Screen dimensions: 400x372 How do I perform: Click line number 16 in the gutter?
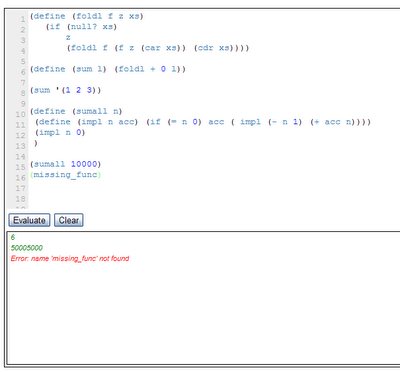point(21,178)
